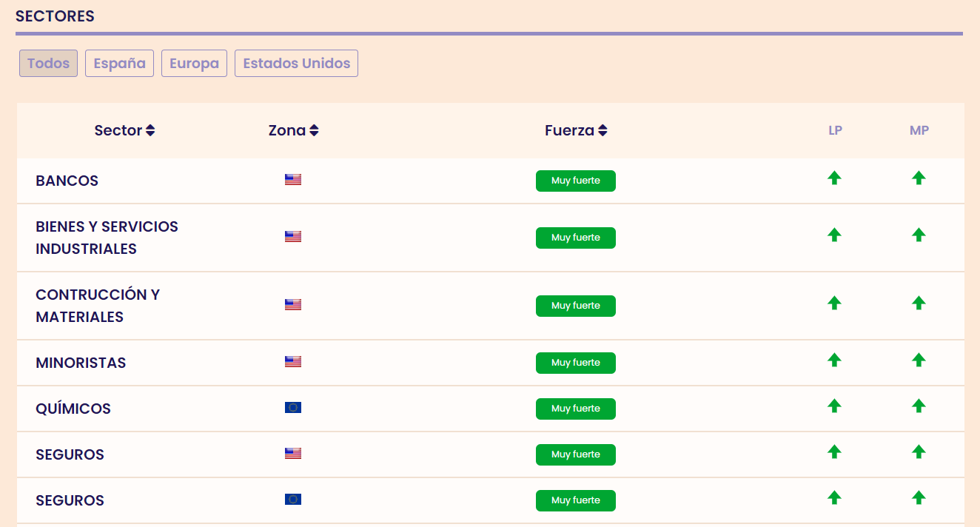Click the MP arrow for CONTRUCCIÓN Y MATERIALES

[919, 303]
